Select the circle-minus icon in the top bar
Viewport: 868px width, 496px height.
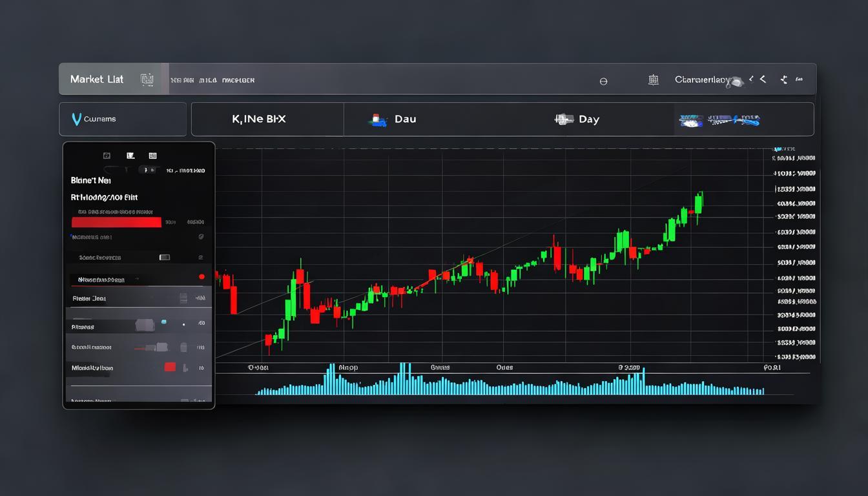point(603,81)
